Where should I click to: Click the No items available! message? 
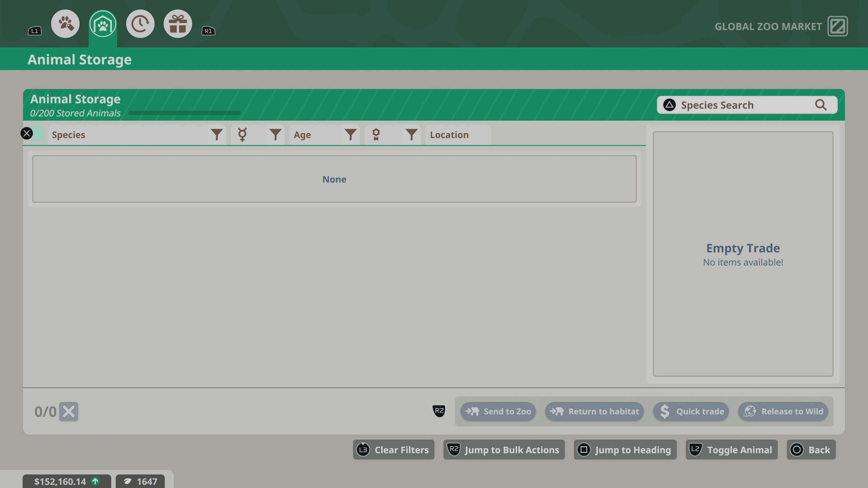743,262
